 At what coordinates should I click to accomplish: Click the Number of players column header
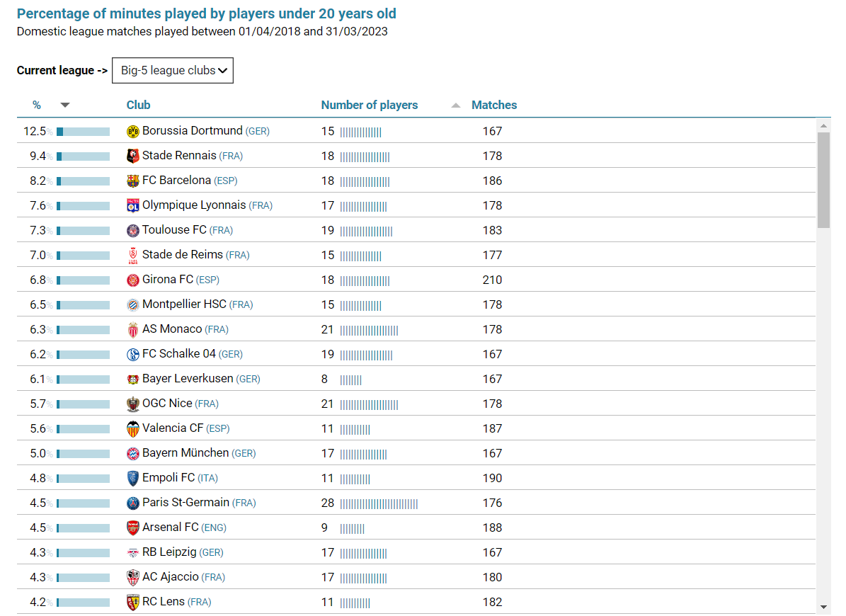[370, 105]
